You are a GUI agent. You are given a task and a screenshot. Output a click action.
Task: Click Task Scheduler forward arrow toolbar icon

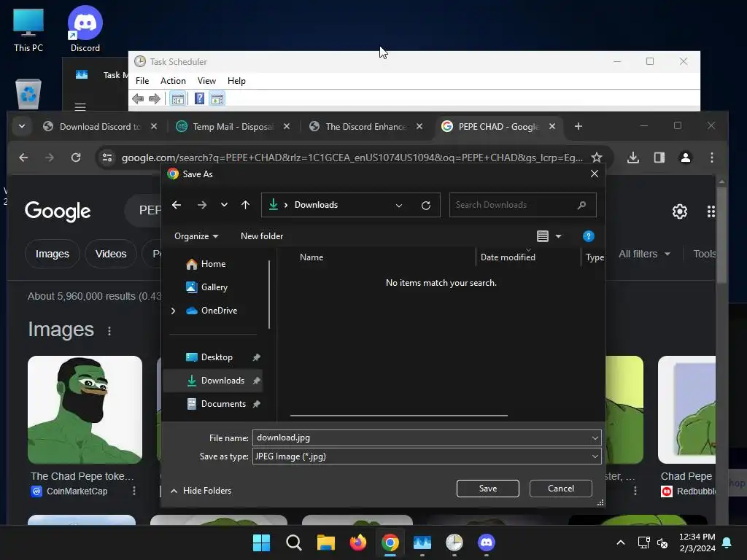click(155, 99)
